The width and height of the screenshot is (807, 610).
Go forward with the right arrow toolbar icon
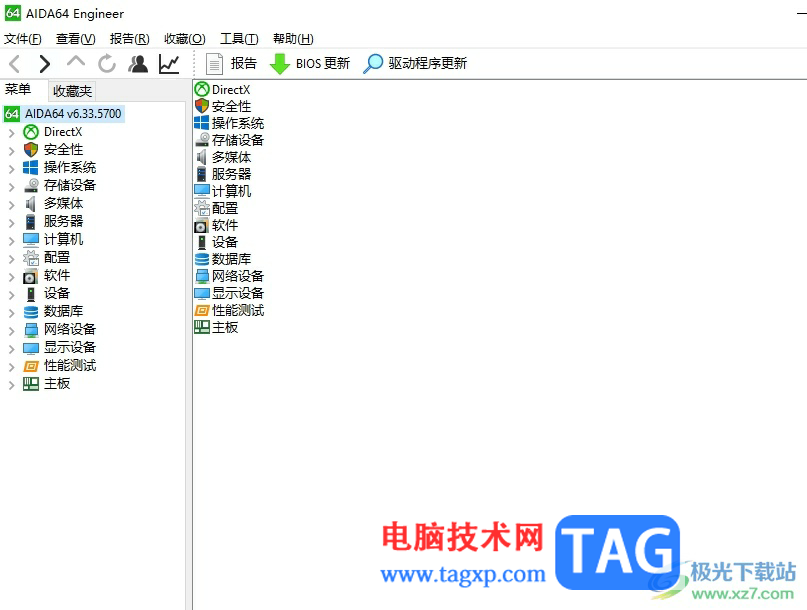coord(45,64)
